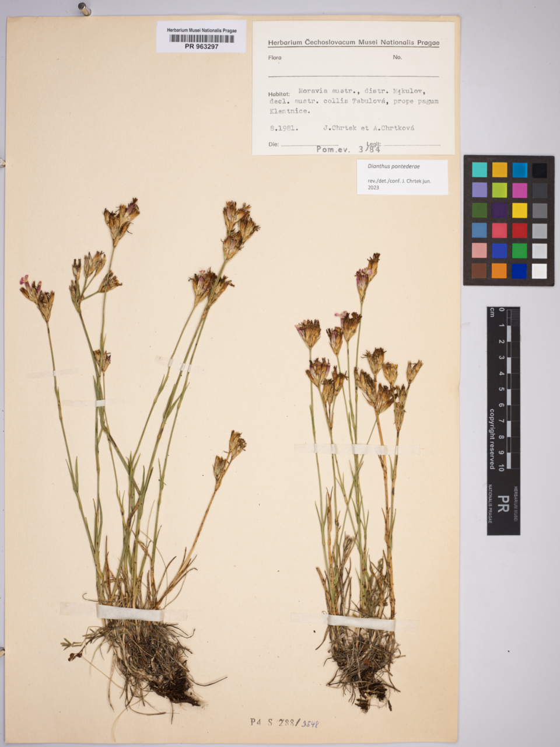Pick the dark purple color swatch

pos(499,210)
